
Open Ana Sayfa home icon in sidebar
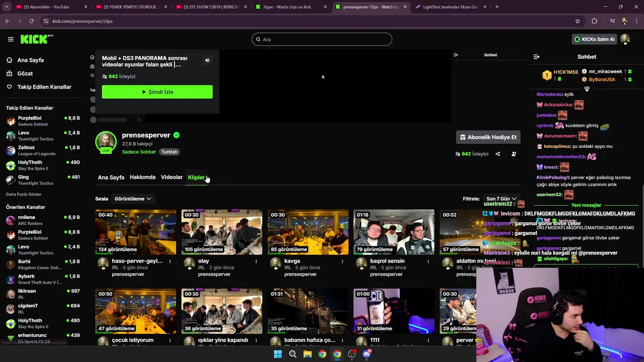pyautogui.click(x=9, y=60)
